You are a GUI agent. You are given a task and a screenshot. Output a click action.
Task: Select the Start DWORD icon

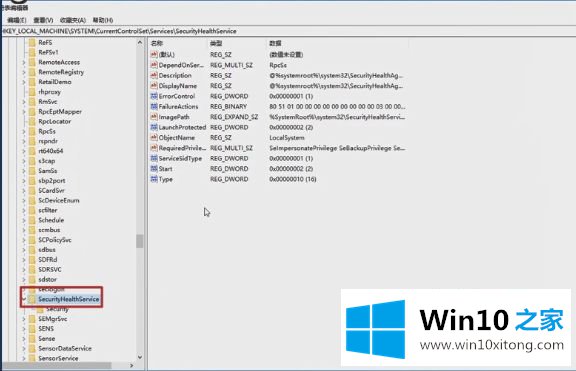(x=154, y=169)
